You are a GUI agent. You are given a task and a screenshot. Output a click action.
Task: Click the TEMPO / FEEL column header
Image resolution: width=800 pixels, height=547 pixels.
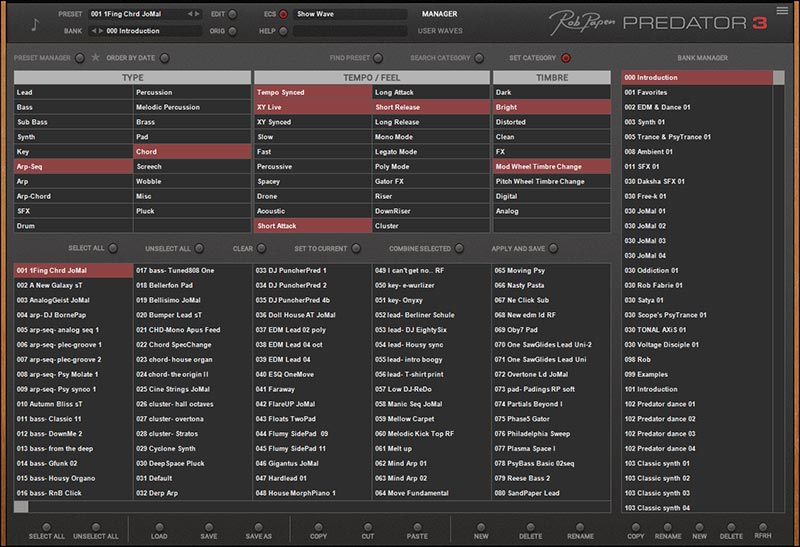tap(371, 78)
